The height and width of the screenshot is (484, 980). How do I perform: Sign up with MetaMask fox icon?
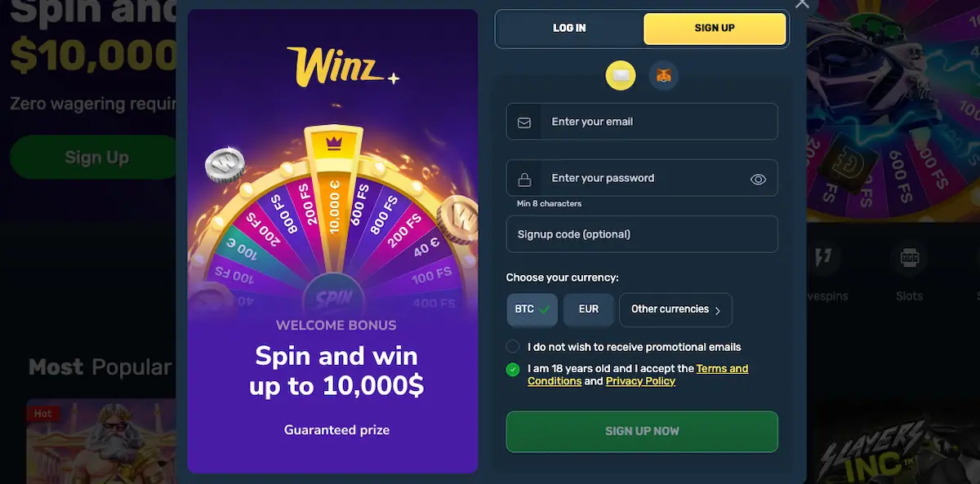664,75
